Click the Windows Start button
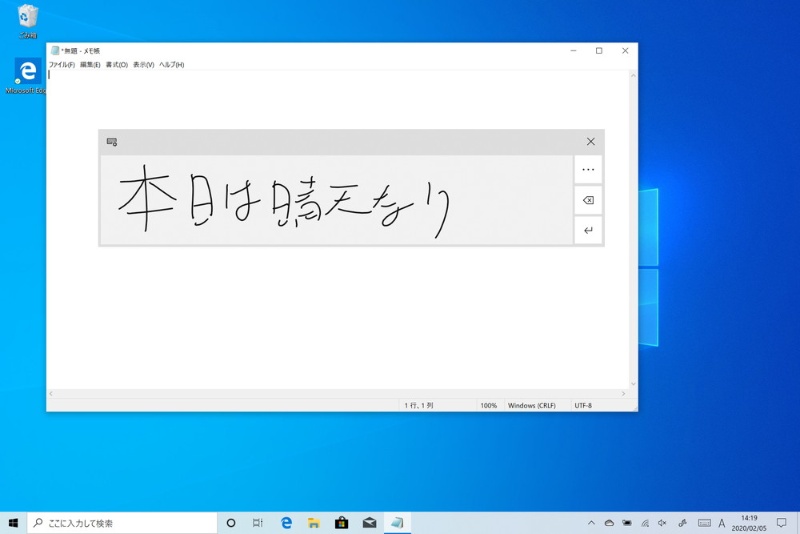800x534 pixels. click(13, 522)
